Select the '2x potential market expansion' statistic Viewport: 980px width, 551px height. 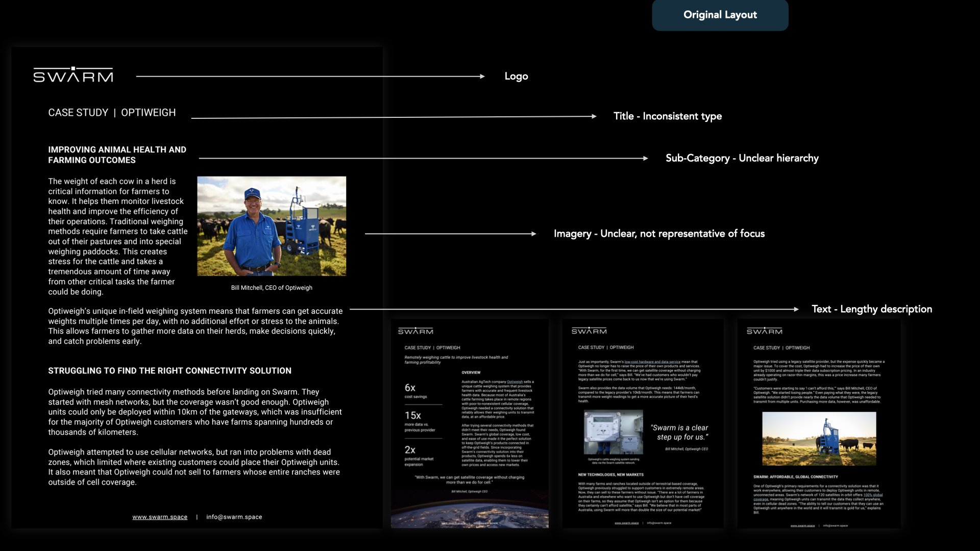[x=419, y=456]
